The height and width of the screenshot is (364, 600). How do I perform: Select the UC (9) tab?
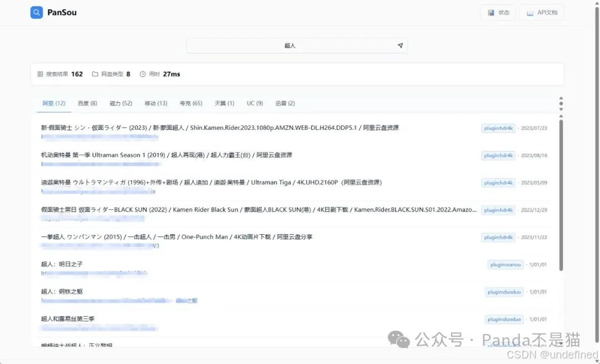click(255, 103)
